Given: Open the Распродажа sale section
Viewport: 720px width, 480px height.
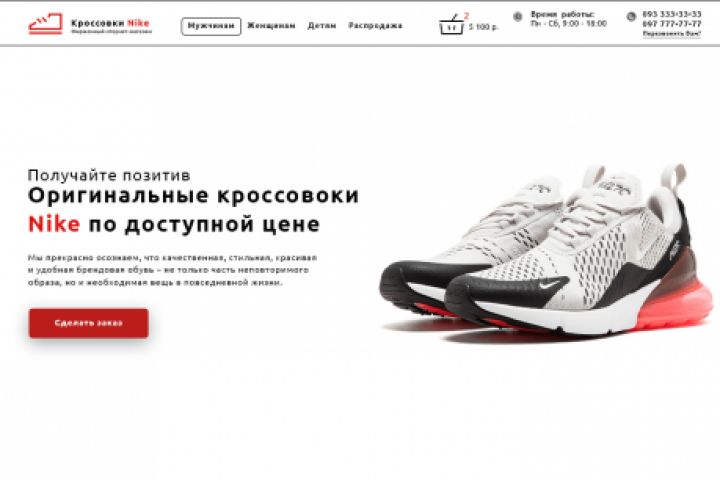Looking at the screenshot, I should [375, 26].
